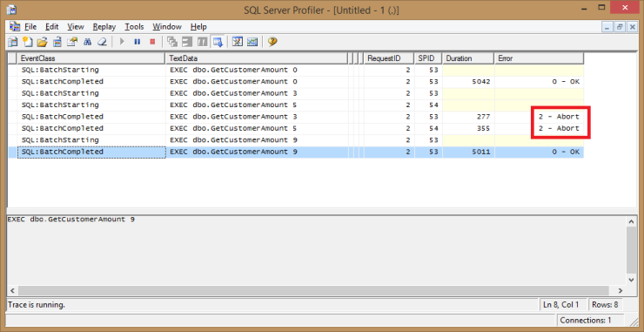The height and width of the screenshot is (332, 644).
Task: Click the New Trace toolbar icon
Action: pos(14,42)
